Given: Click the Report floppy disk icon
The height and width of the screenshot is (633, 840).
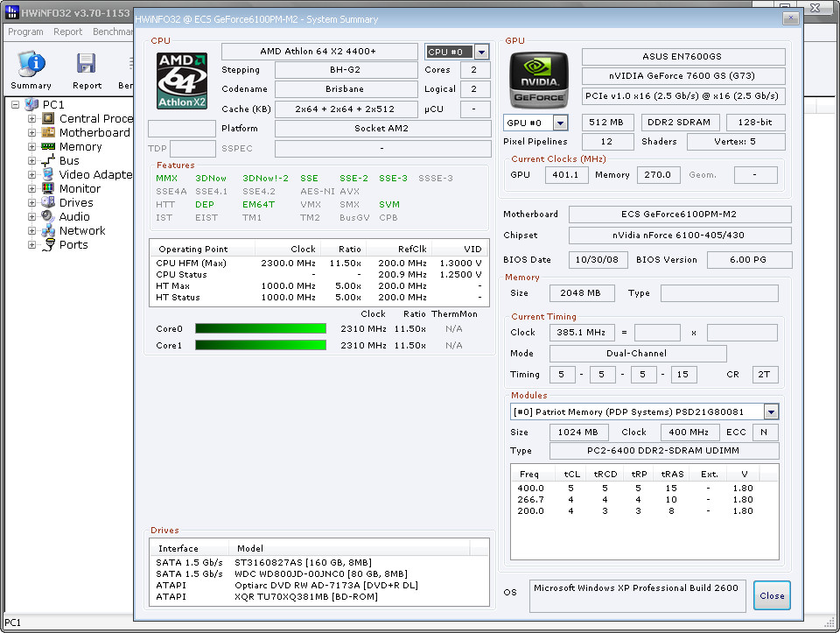Looking at the screenshot, I should pos(87,63).
